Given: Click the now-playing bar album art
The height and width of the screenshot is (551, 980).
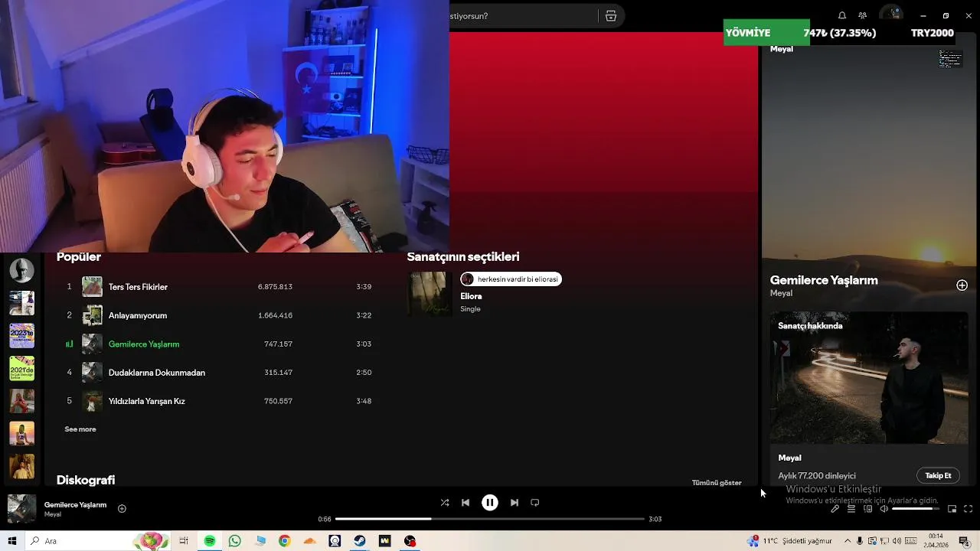Looking at the screenshot, I should click(21, 509).
